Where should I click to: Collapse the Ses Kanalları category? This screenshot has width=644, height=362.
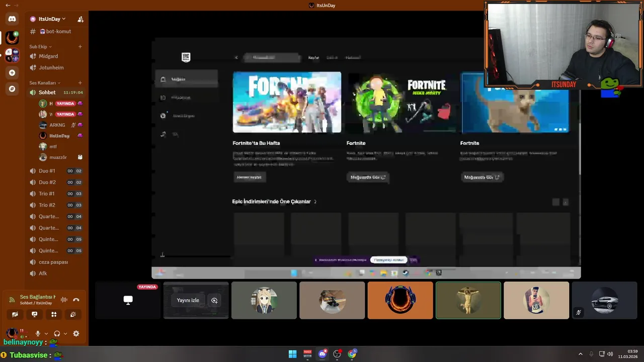pyautogui.click(x=45, y=83)
